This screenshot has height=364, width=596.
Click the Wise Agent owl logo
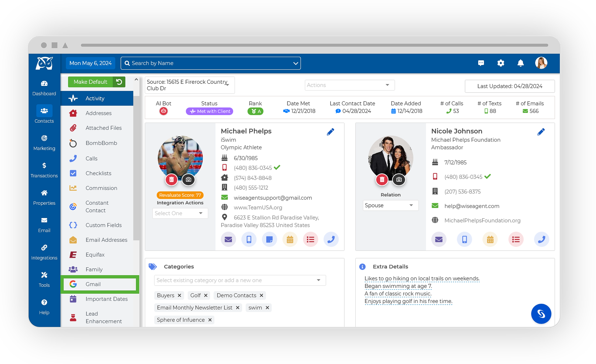pyautogui.click(x=44, y=63)
